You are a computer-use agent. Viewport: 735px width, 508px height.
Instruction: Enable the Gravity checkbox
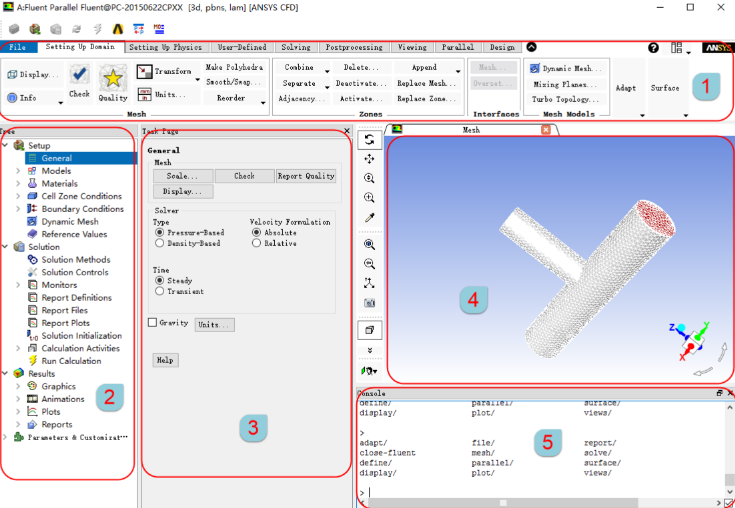(x=152, y=322)
